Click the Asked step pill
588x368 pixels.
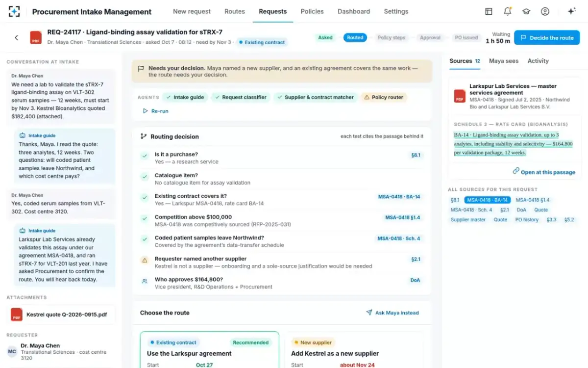[325, 37]
